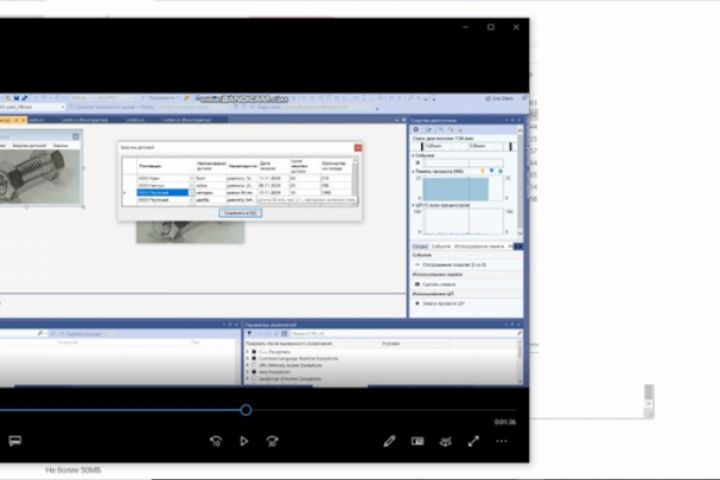Expand GPU Memory Access Exceptions node
This screenshot has height=480, width=720.
click(x=248, y=365)
